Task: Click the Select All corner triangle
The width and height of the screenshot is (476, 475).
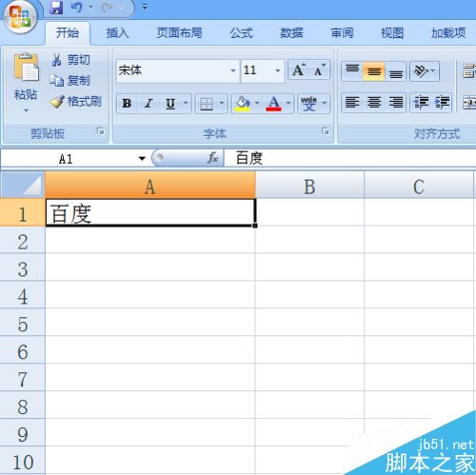Action: tap(23, 185)
